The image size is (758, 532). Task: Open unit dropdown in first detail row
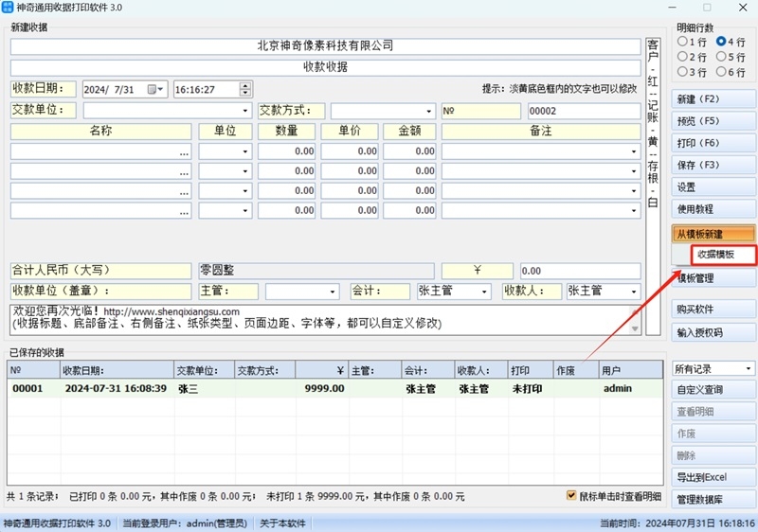coord(245,151)
